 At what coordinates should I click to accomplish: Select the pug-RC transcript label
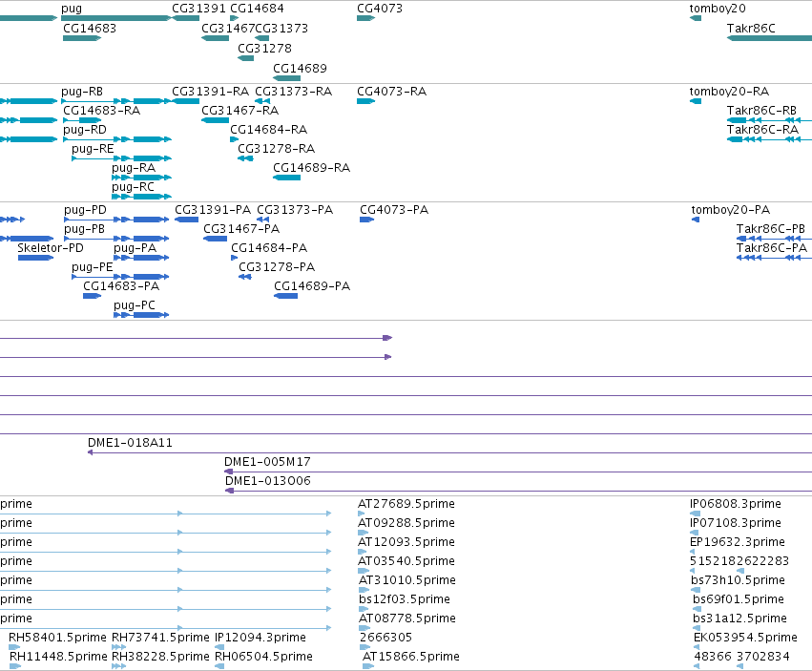133,187
